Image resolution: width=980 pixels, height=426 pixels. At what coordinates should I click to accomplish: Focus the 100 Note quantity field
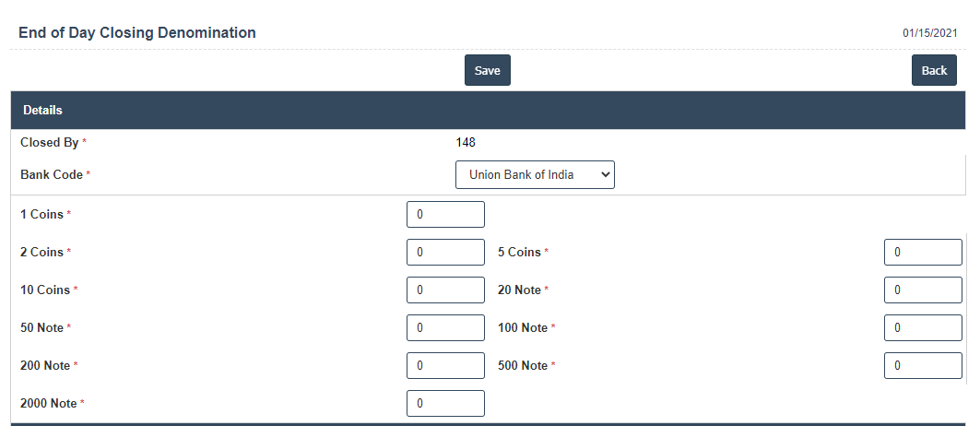point(922,327)
